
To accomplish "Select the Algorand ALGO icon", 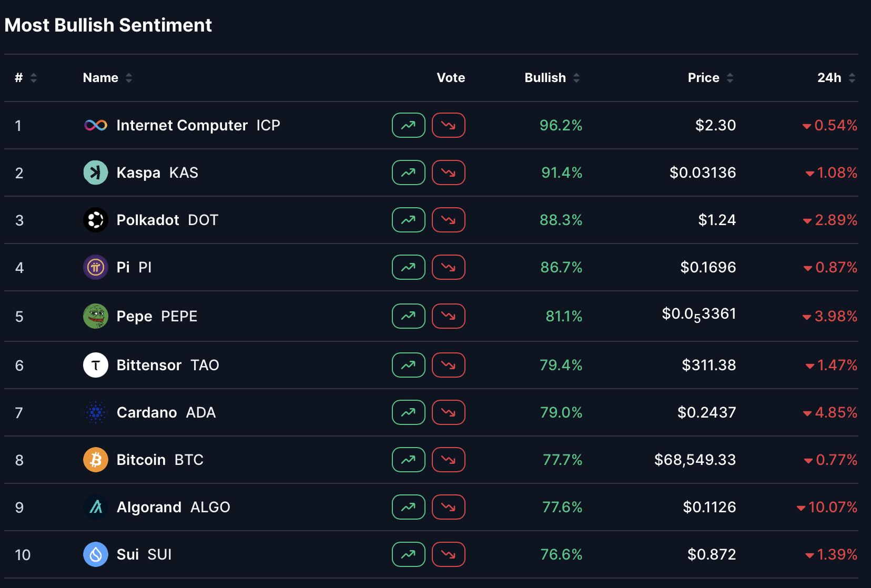I will 95,506.
